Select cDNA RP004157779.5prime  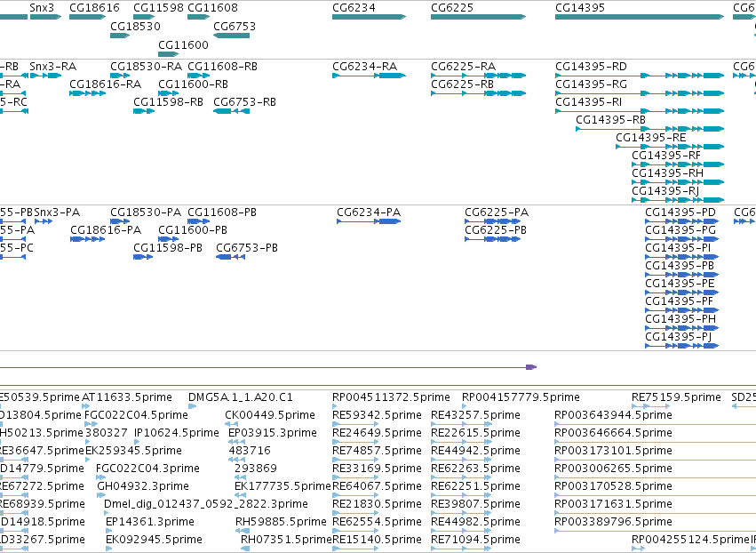(521, 397)
